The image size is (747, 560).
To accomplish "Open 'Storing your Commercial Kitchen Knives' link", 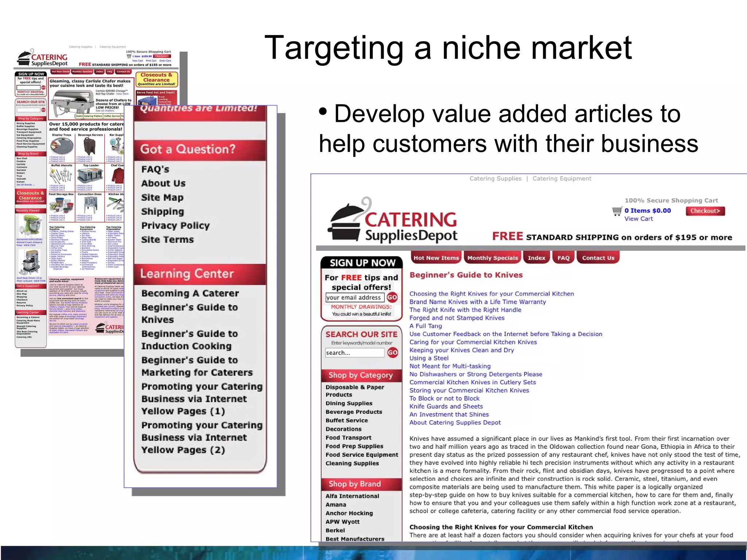I will click(469, 390).
